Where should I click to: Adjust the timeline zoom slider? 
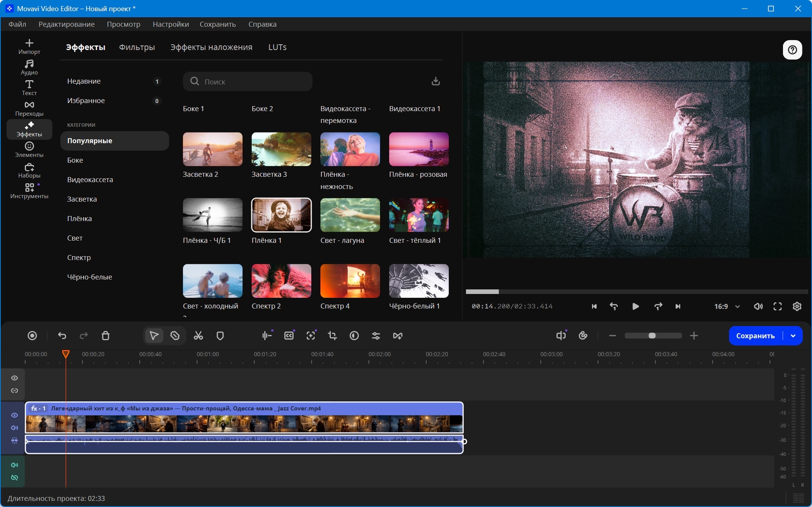tap(653, 336)
